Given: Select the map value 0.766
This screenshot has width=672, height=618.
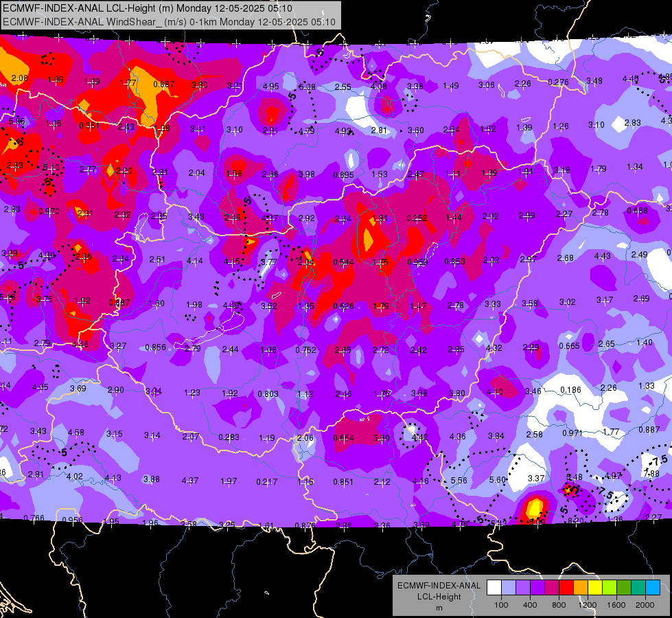Looking at the screenshot, I should [34, 518].
